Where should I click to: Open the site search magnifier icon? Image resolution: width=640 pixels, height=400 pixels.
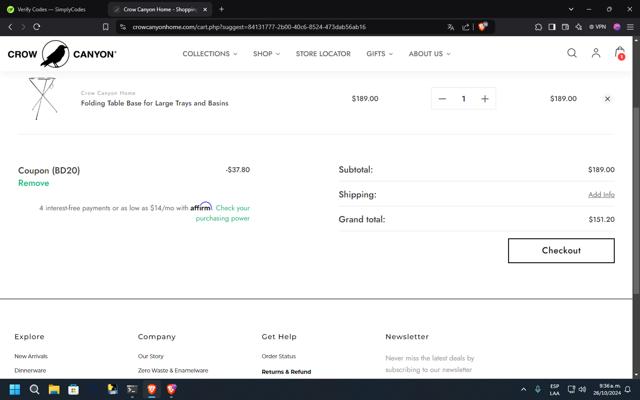[572, 53]
